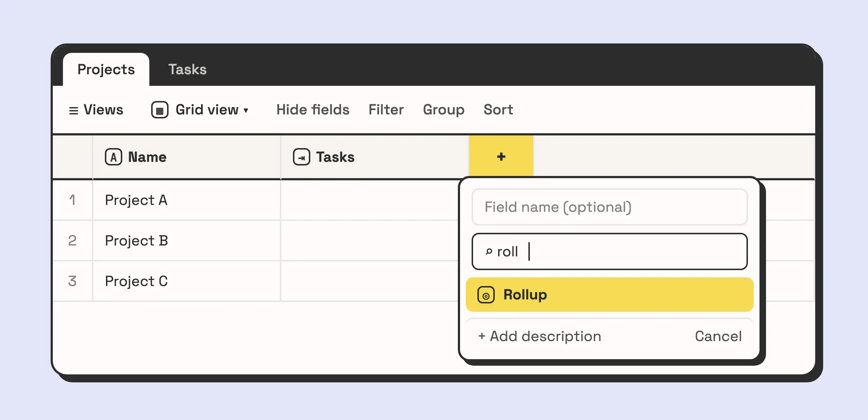The width and height of the screenshot is (868, 420).
Task: Cancel the new field popup
Action: 718,336
